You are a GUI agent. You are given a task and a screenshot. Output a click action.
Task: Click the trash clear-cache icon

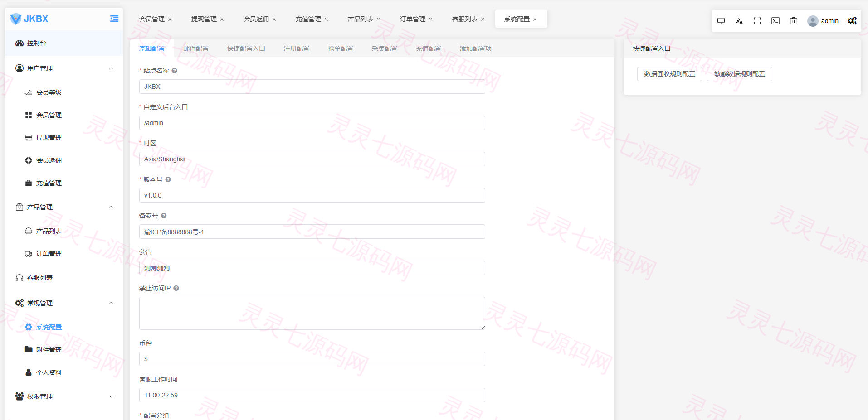tap(794, 21)
